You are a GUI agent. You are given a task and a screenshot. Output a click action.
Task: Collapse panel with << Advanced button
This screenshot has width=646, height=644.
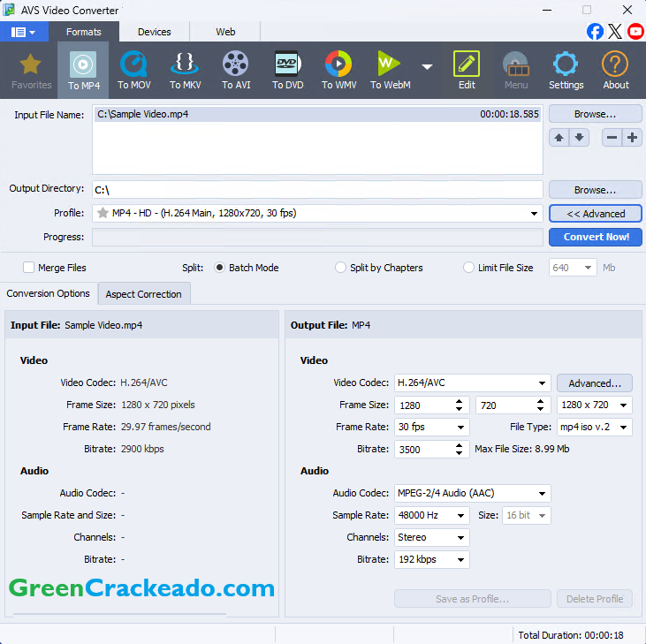point(596,214)
